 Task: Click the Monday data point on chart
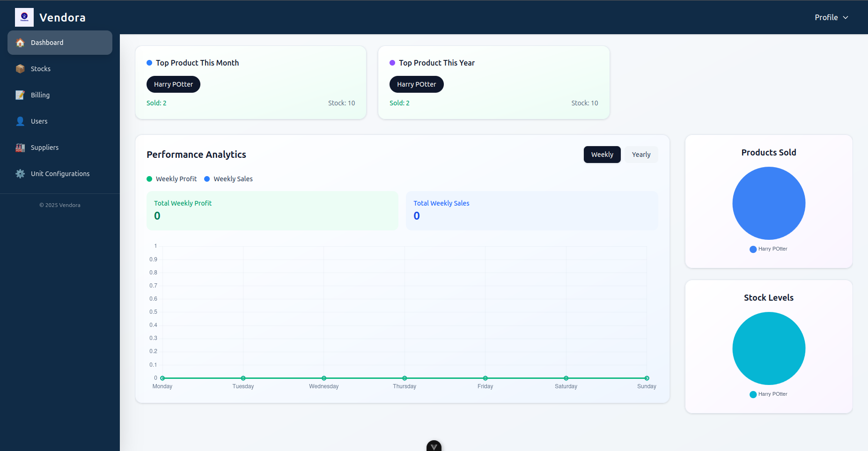(x=162, y=378)
